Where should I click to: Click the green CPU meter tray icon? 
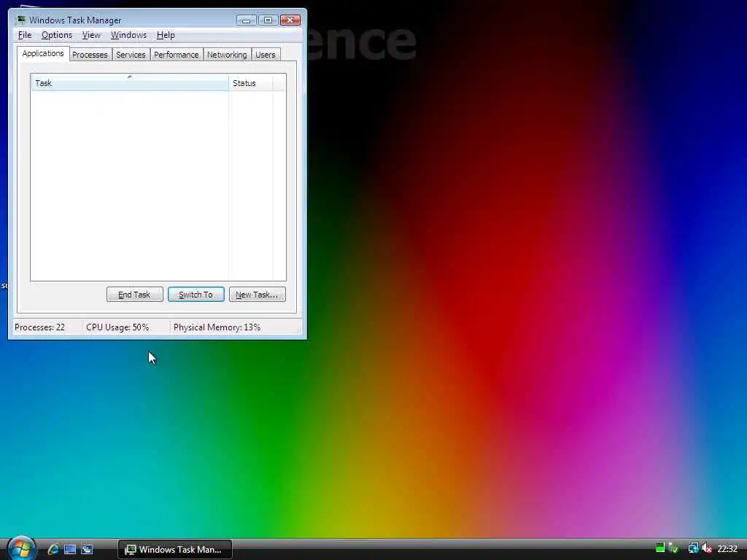click(659, 548)
